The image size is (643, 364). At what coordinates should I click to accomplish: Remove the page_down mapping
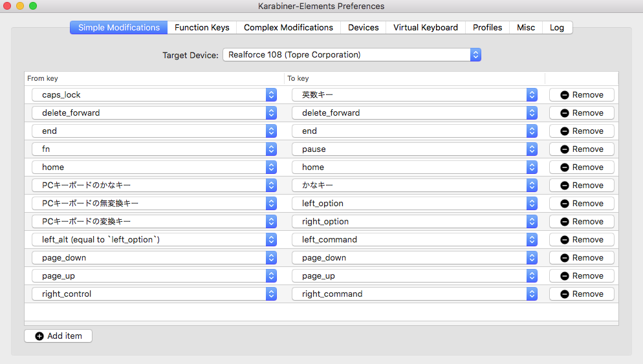pos(582,258)
